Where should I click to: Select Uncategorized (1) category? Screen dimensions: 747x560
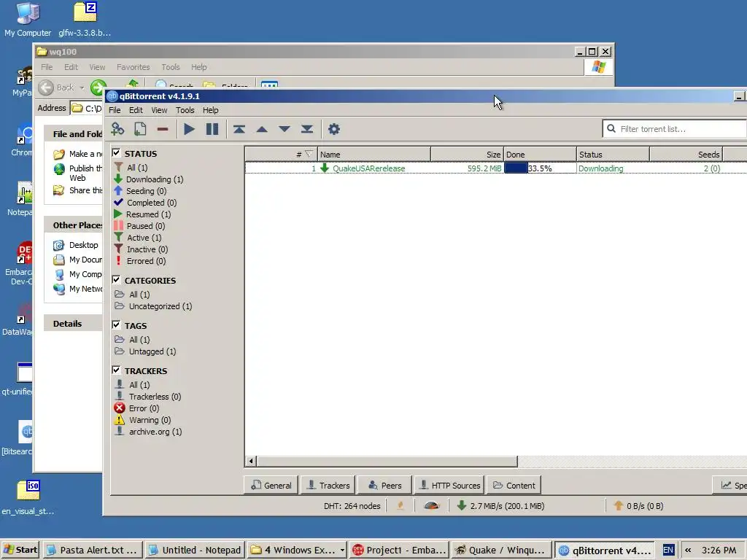coord(153,306)
